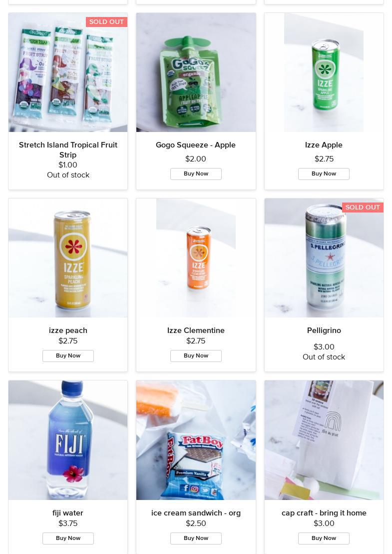Buy the ice cream sandwich - org

[196, 538]
